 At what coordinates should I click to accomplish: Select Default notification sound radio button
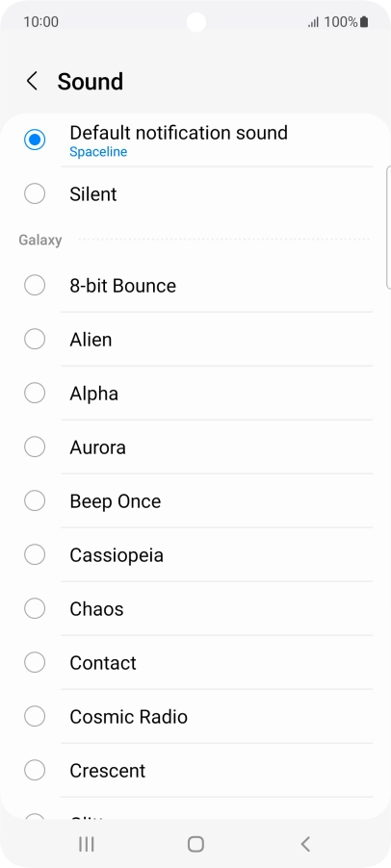click(35, 140)
